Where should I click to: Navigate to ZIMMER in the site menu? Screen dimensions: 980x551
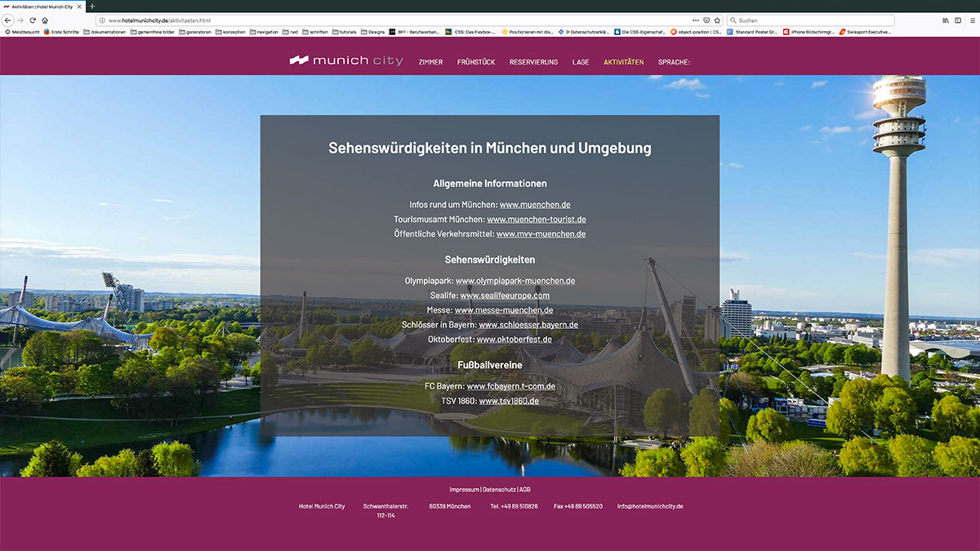(x=430, y=62)
